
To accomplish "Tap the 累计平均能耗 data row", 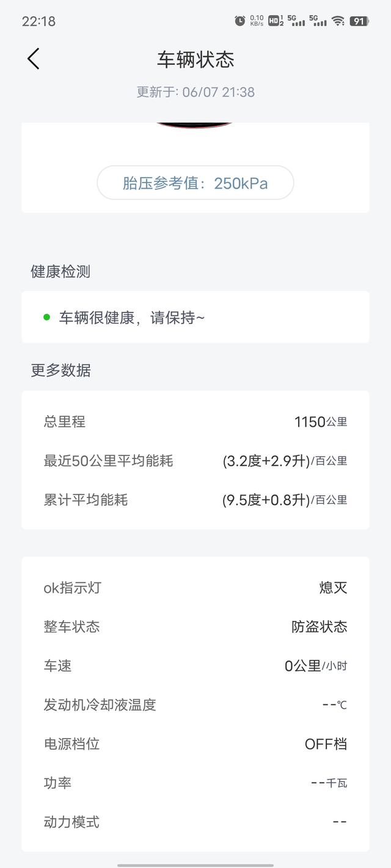I will tap(195, 499).
